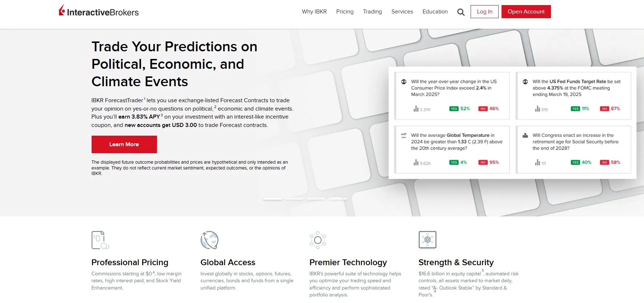Open the Services menu
This screenshot has height=303, width=644.
(402, 12)
